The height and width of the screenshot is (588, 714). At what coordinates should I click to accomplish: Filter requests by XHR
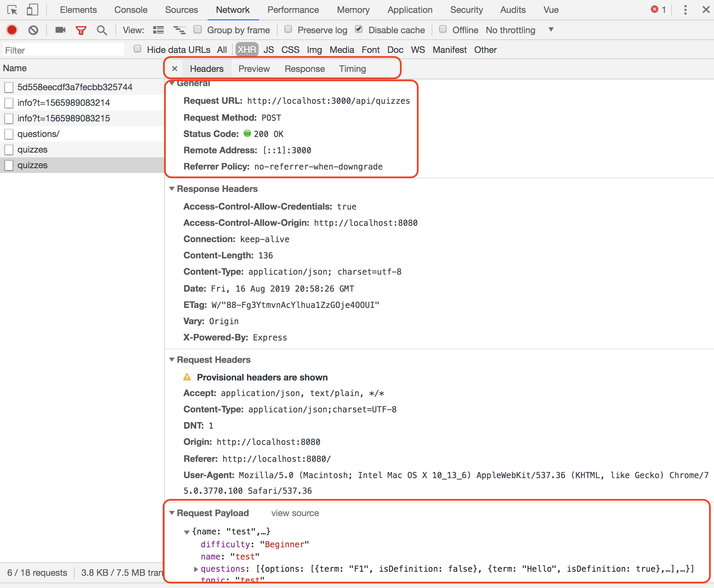point(247,50)
